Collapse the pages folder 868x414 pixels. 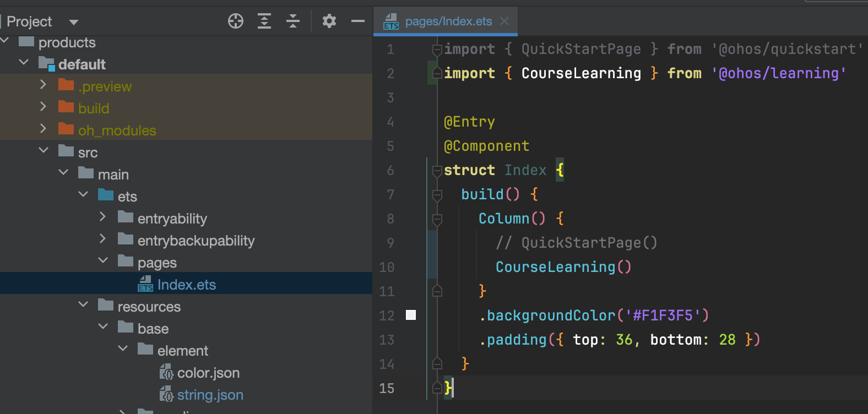tap(103, 260)
